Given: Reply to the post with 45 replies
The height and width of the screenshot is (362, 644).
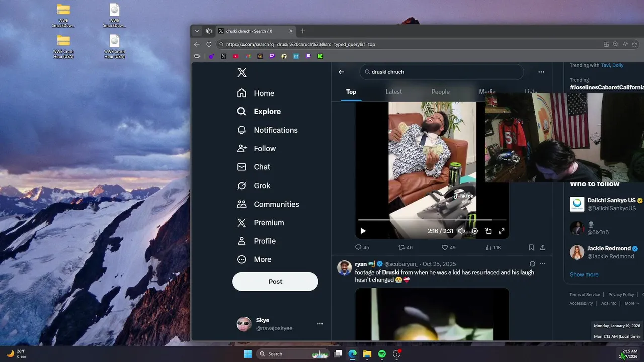Looking at the screenshot, I should pyautogui.click(x=362, y=247).
